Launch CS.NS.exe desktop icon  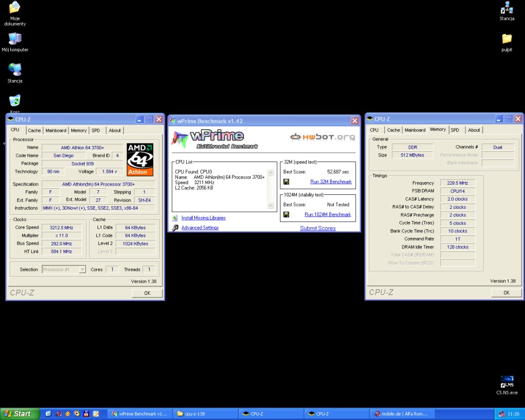coord(507,385)
